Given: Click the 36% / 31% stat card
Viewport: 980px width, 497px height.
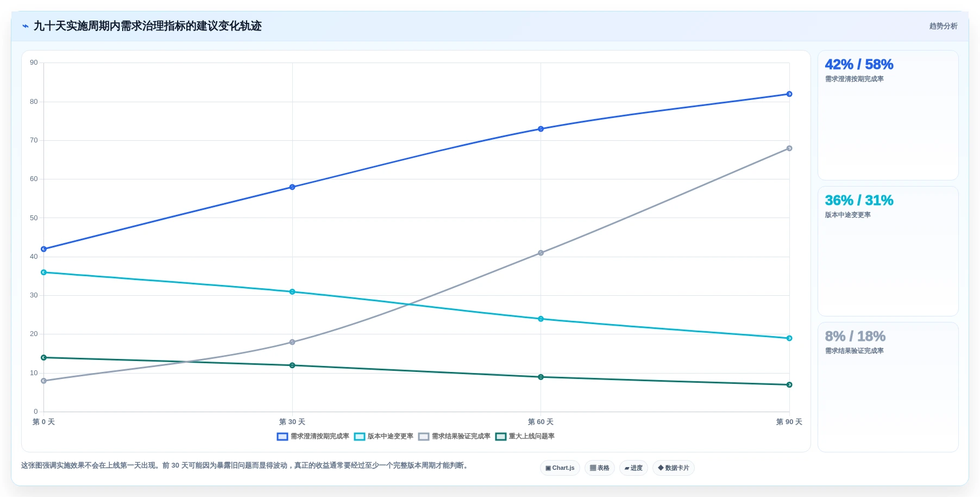Looking at the screenshot, I should 888,251.
